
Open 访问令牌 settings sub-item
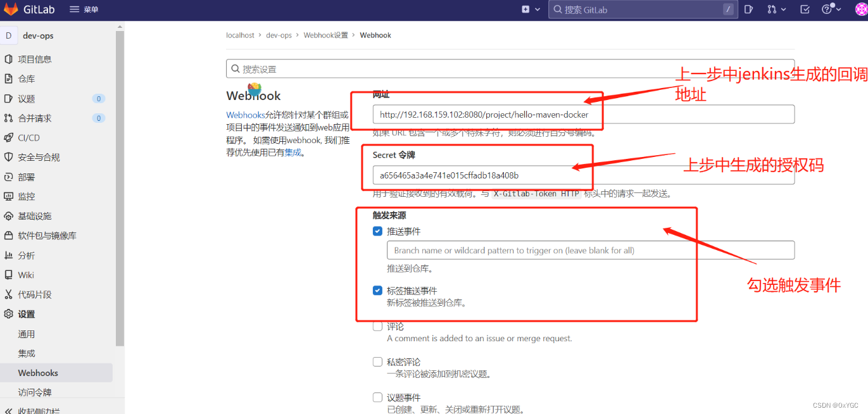pyautogui.click(x=35, y=392)
